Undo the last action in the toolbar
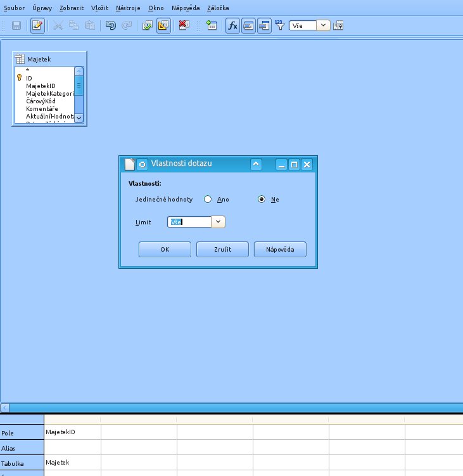Viewport: 463px width, 476px height. point(111,25)
